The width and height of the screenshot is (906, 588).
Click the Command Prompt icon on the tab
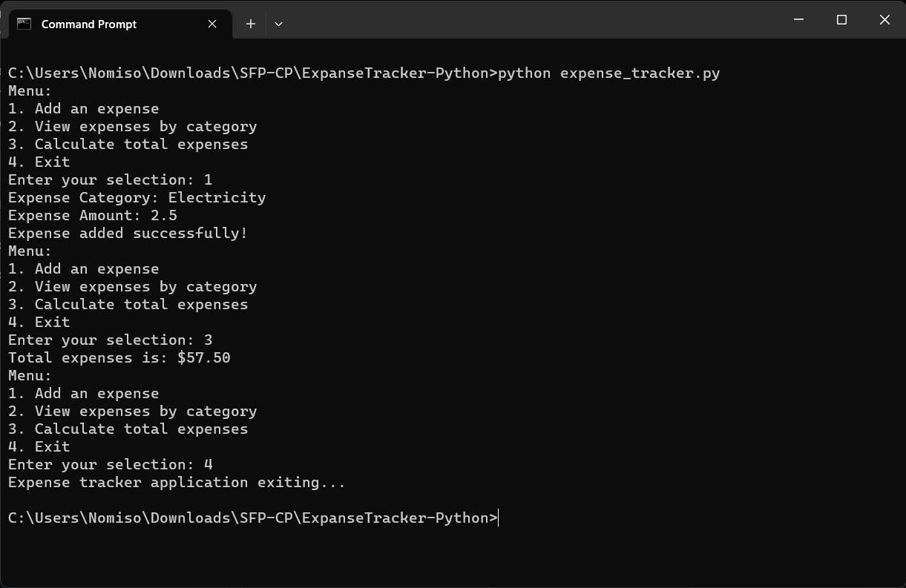tap(24, 24)
